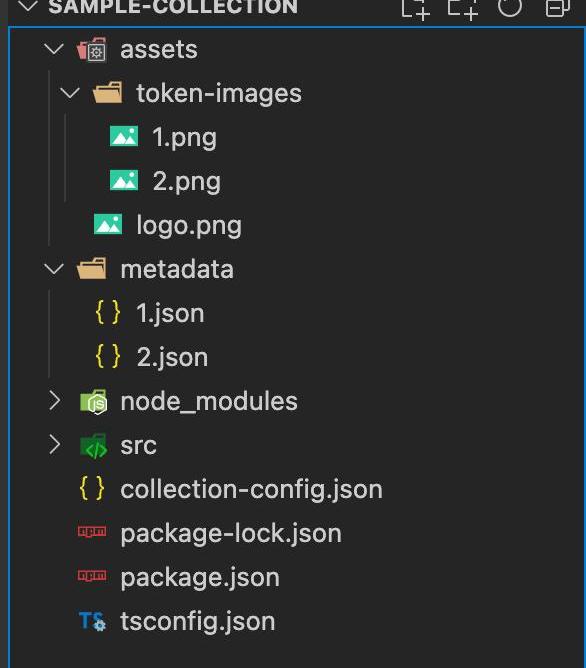Expand the src folder chevron
This screenshot has height=668, width=586.
point(55,445)
